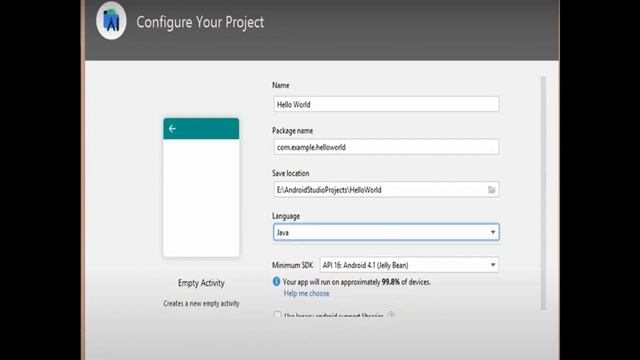Click the back arrow in the activity preview
The width and height of the screenshot is (640, 360).
pyautogui.click(x=172, y=129)
